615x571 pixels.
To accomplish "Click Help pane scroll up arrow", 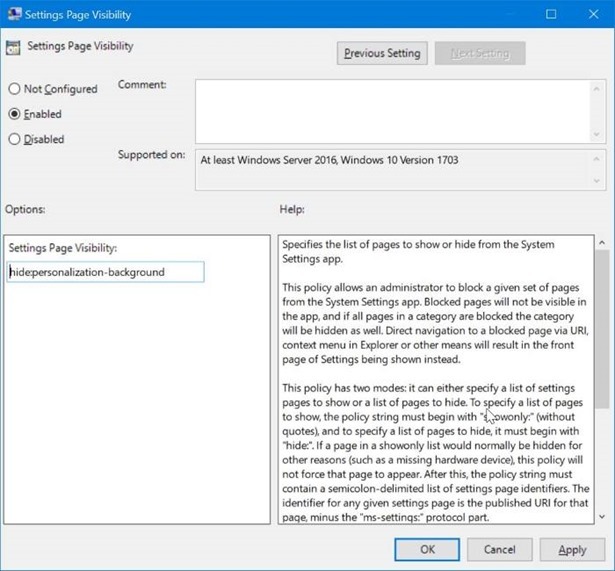I will coord(602,243).
